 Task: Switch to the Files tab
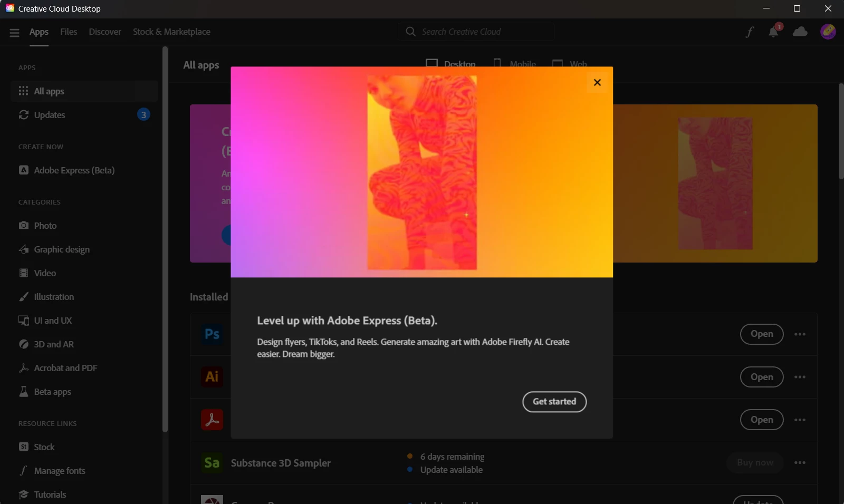69,32
